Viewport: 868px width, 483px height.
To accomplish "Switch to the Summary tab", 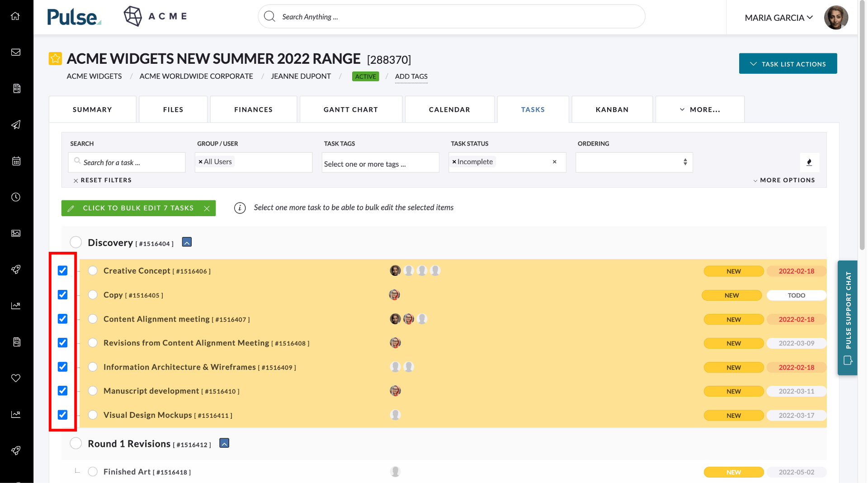I will pos(92,109).
